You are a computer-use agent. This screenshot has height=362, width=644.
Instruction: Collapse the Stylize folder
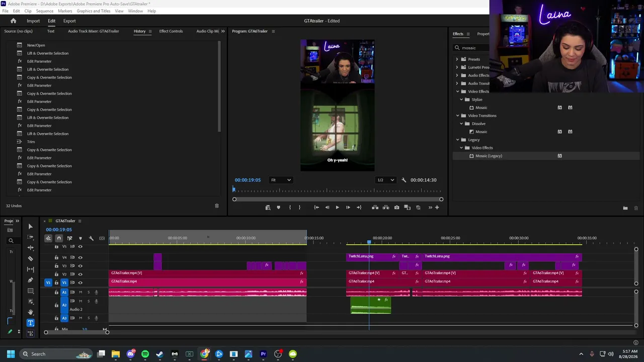click(461, 100)
